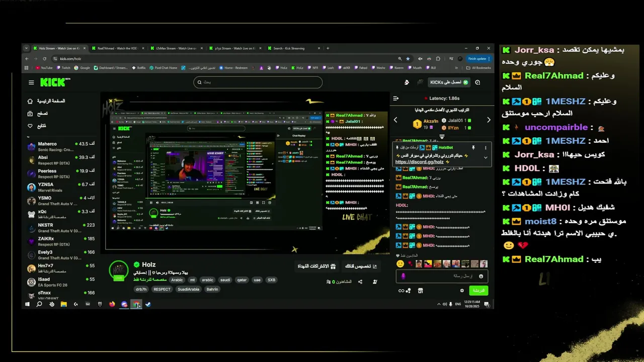Click the muted tab speaker icon
Viewport: 644px width, 362px height.
[420, 58]
